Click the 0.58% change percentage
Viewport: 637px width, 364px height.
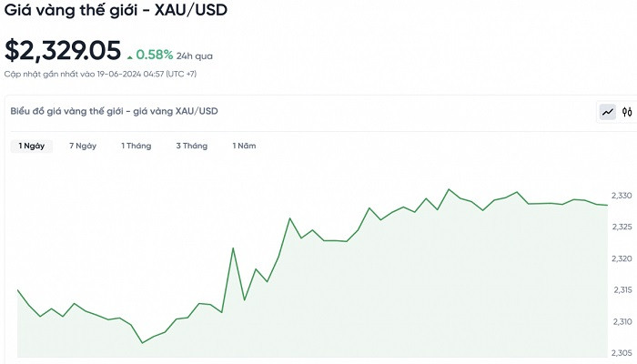154,55
